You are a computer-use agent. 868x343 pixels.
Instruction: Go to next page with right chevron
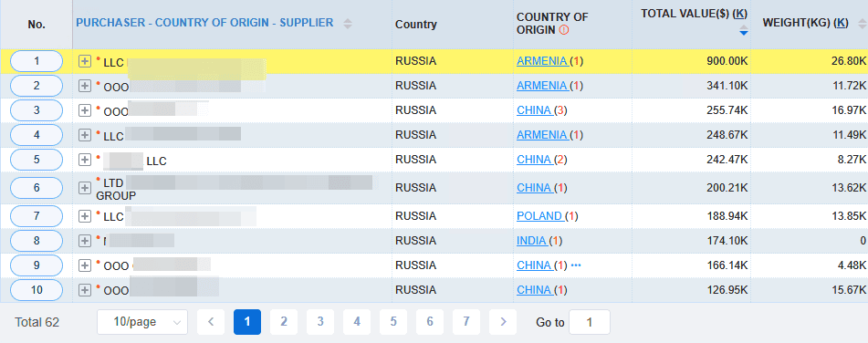click(x=503, y=322)
